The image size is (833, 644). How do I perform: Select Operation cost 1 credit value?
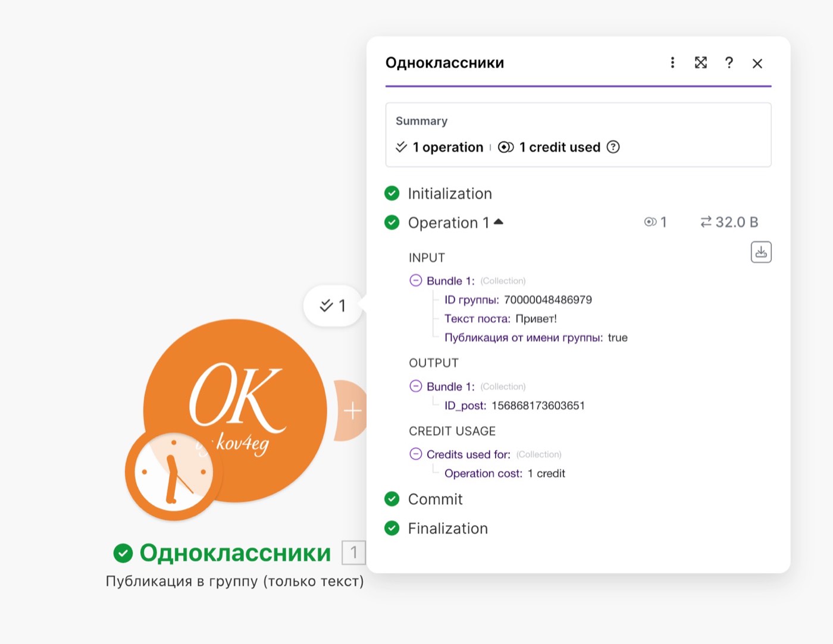tap(546, 473)
